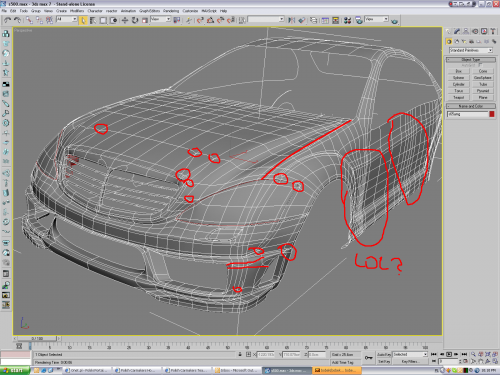This screenshot has width=500, height=375.
Task: Open the Schematic View icon
Action: point(335,20)
